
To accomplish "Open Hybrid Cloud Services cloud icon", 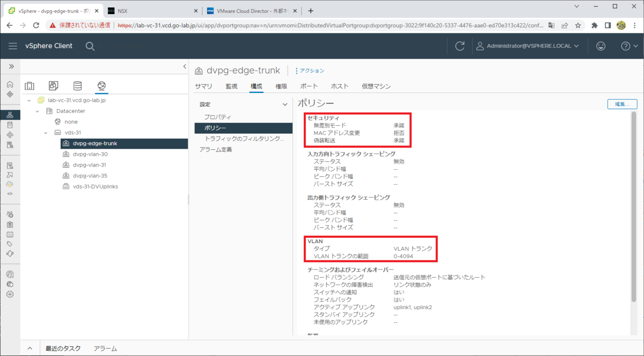I will click(10, 184).
